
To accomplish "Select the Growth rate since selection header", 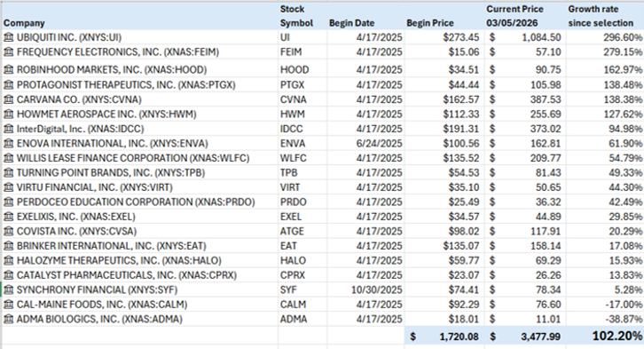I will 605,16.
